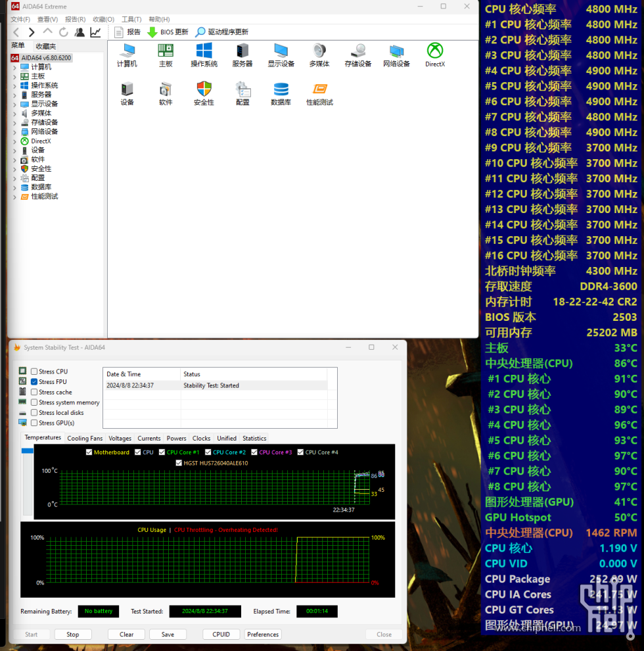Click the Up arrow in AIDA64 toolbar

(48, 32)
